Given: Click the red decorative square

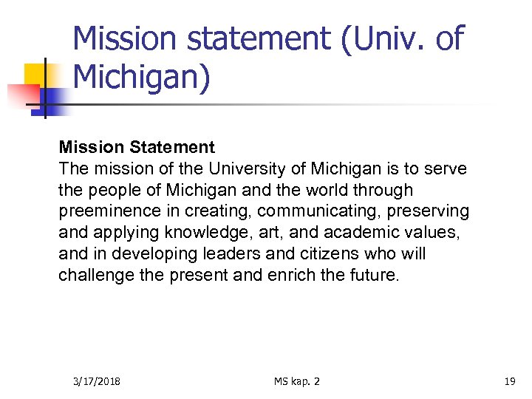Looking at the screenshot, I should (21, 96).
